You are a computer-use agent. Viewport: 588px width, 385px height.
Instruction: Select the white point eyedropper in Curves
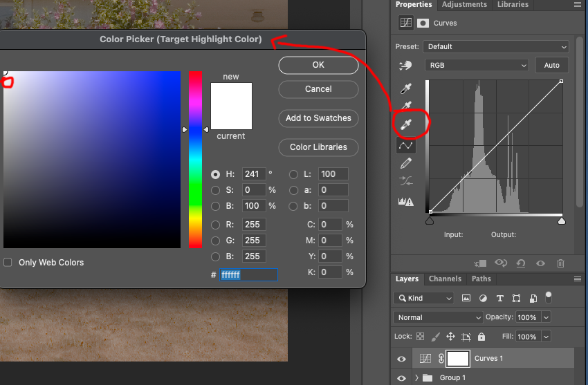(x=406, y=124)
